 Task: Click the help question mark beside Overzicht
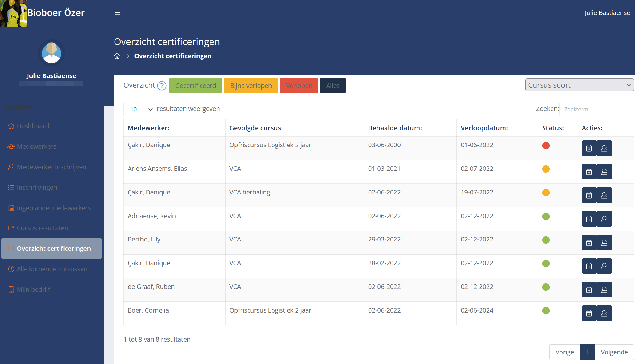tap(162, 86)
